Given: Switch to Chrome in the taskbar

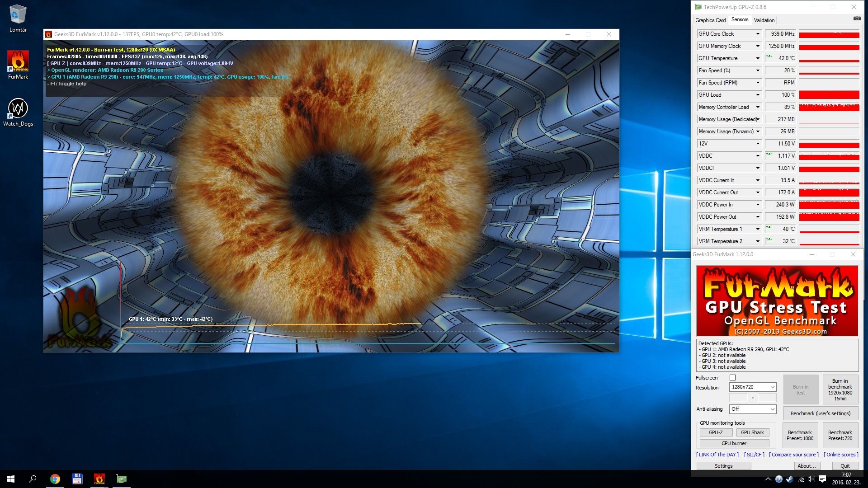Looking at the screenshot, I should (x=55, y=479).
